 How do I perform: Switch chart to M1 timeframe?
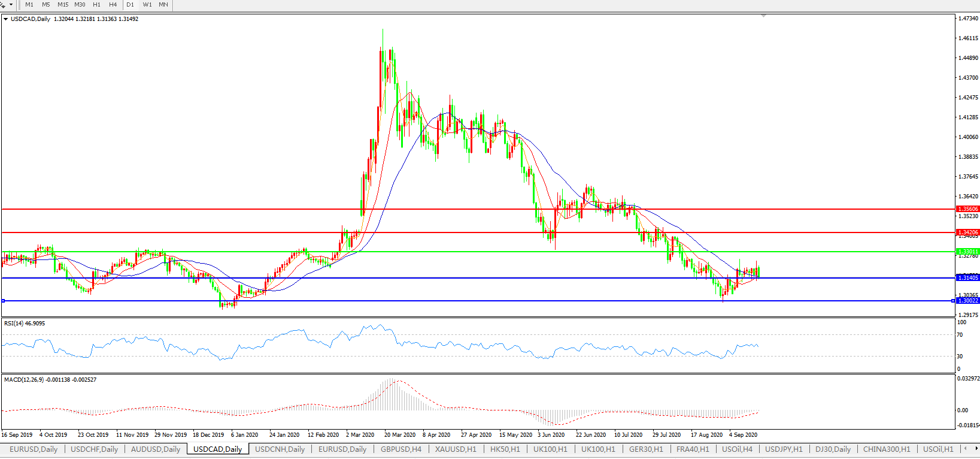coord(29,5)
